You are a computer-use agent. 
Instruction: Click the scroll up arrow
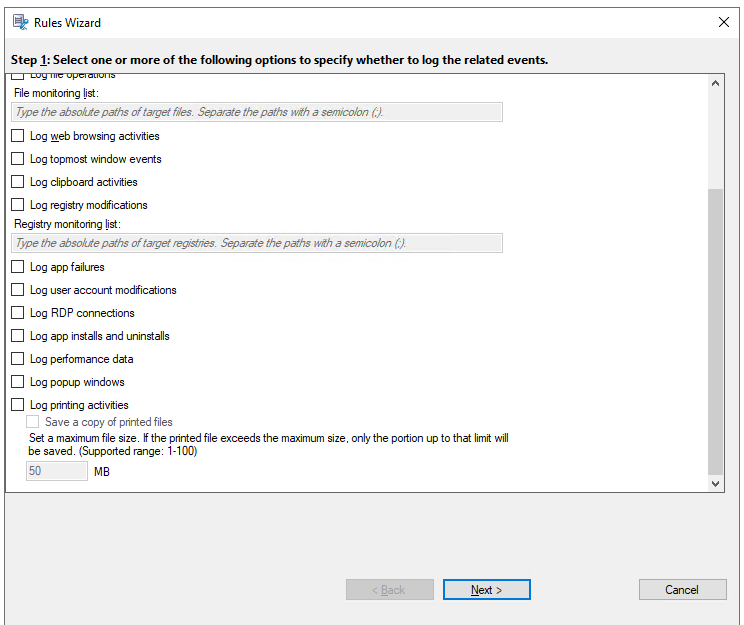pyautogui.click(x=715, y=84)
